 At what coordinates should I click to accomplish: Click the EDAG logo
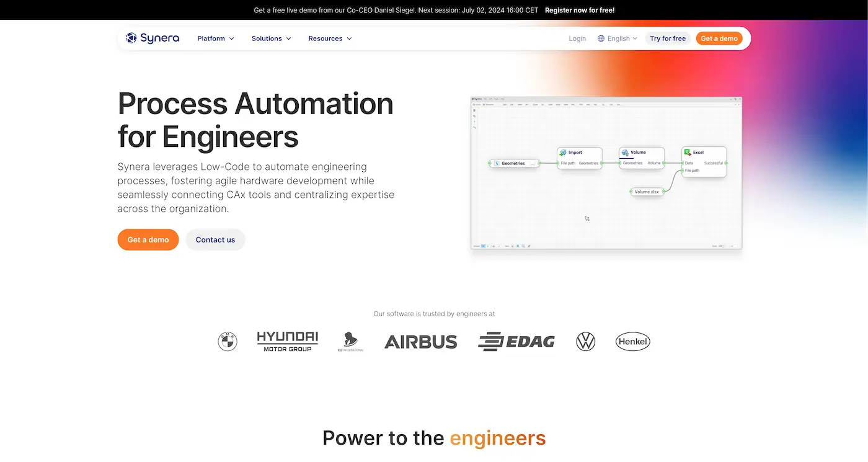click(516, 342)
